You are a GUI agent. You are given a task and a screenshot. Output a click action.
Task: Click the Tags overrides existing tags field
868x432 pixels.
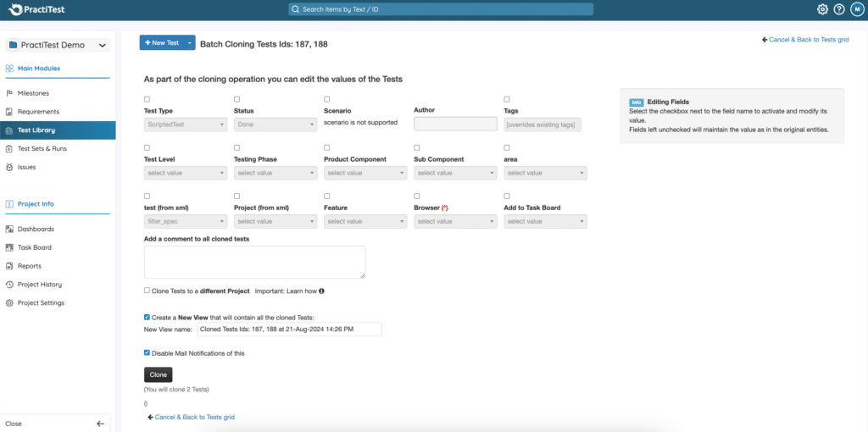(x=542, y=125)
